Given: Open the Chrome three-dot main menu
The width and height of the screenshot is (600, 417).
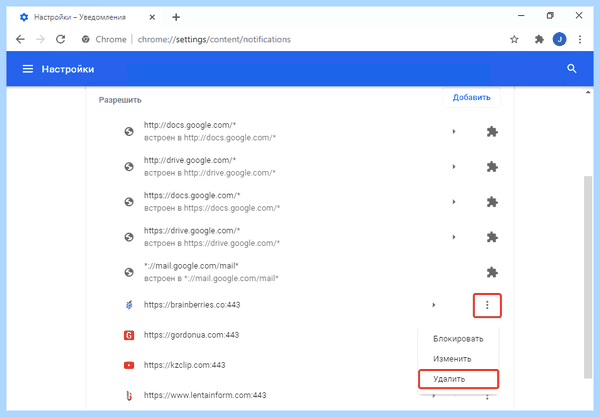Looking at the screenshot, I should [580, 39].
